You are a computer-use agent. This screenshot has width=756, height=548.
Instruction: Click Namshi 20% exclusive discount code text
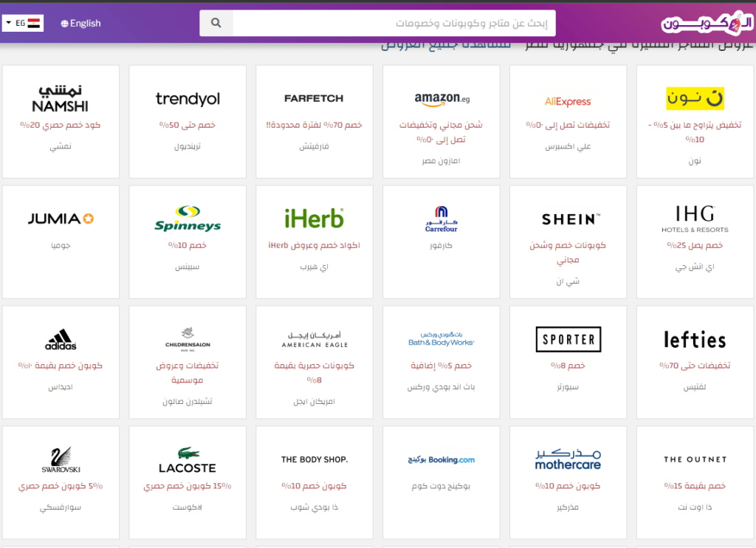(x=61, y=125)
